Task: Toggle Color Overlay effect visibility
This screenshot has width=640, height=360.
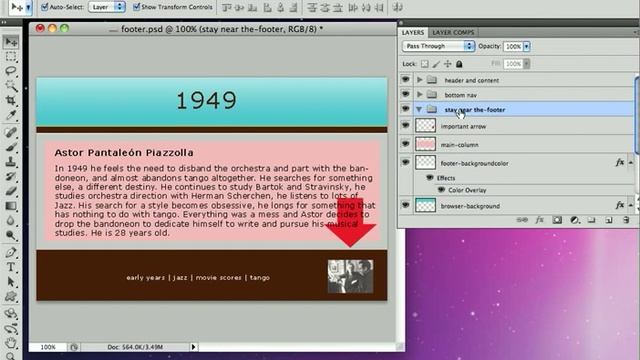Action: [441, 190]
